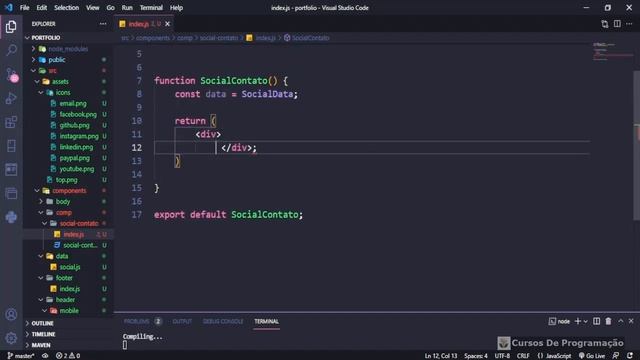Open the Accounts icon in activity bar

[x=11, y=314]
